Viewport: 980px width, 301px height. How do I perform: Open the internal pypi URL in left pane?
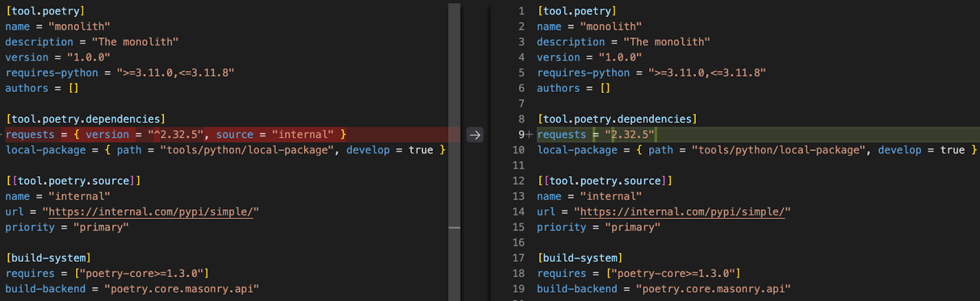[x=151, y=212]
